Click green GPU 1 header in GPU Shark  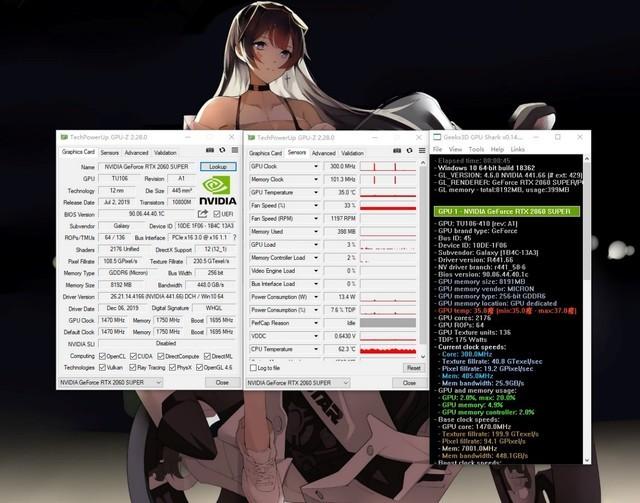[x=507, y=211]
